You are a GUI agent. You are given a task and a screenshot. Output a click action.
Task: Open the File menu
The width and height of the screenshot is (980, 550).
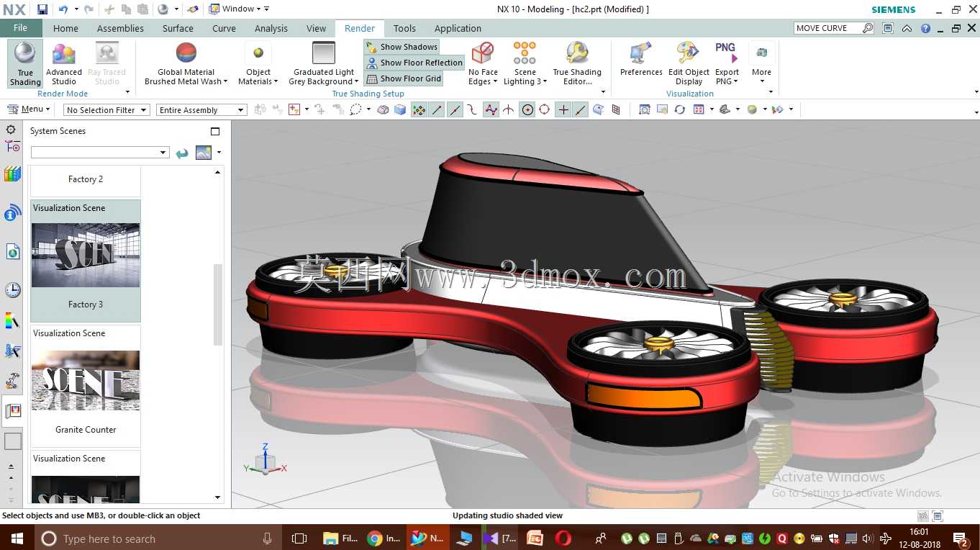click(20, 28)
